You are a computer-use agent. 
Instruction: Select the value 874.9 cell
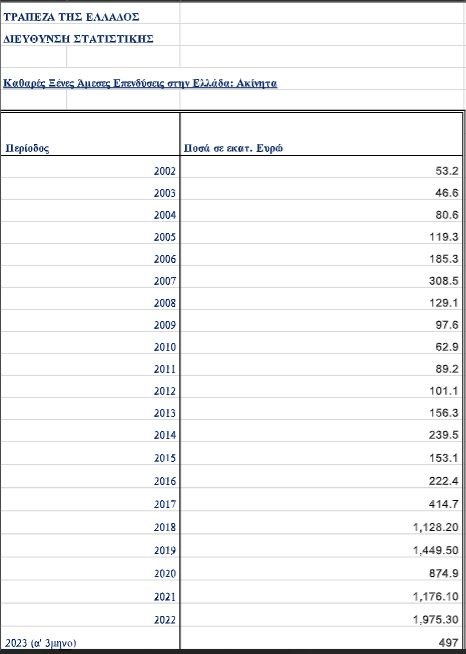pos(321,574)
